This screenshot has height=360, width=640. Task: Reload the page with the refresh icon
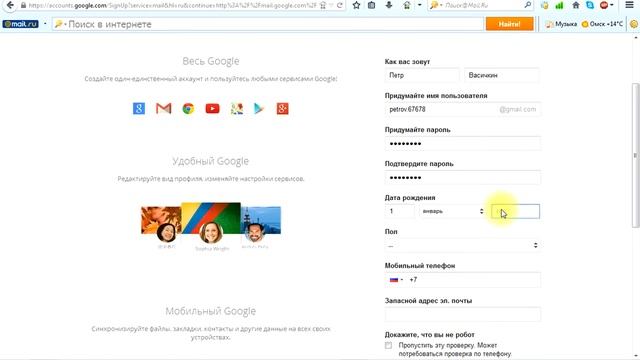340,5
